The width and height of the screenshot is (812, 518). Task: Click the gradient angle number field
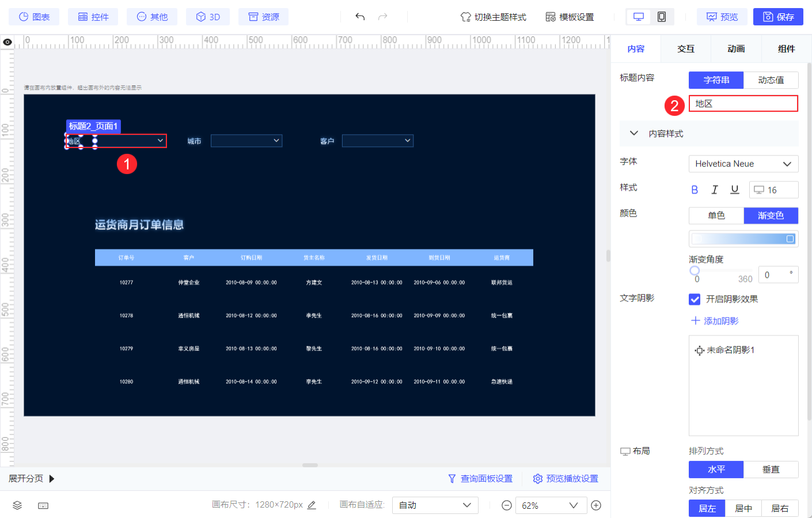778,275
